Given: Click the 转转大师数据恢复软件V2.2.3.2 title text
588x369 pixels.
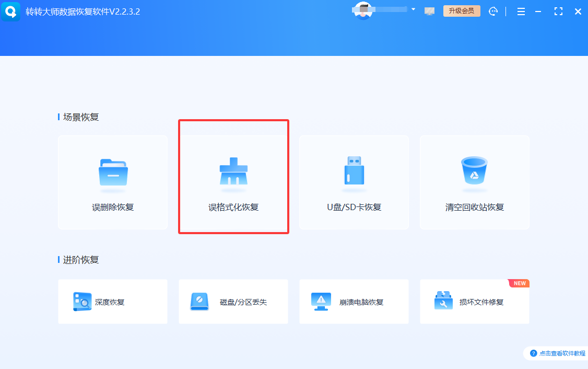Looking at the screenshot, I should [x=83, y=11].
